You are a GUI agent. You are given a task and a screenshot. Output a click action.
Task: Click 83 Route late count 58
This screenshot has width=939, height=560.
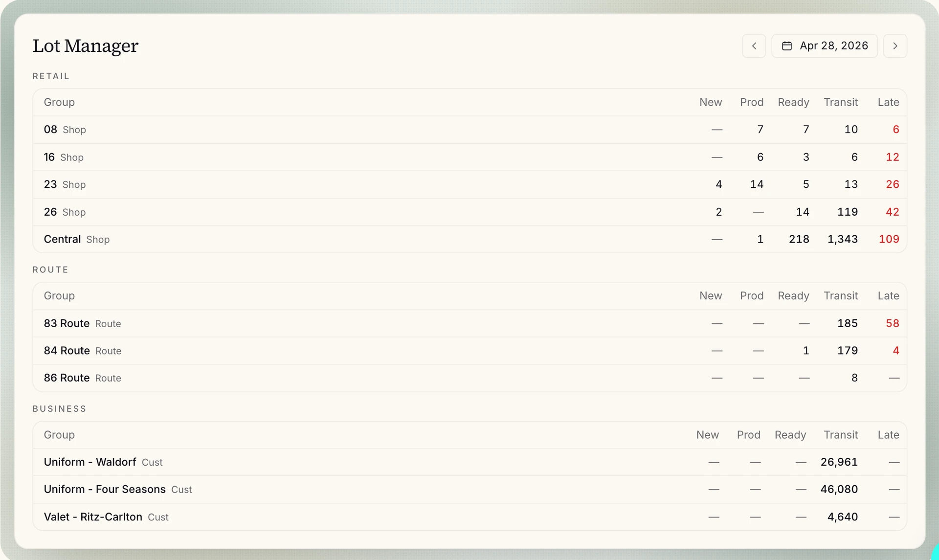coord(892,323)
